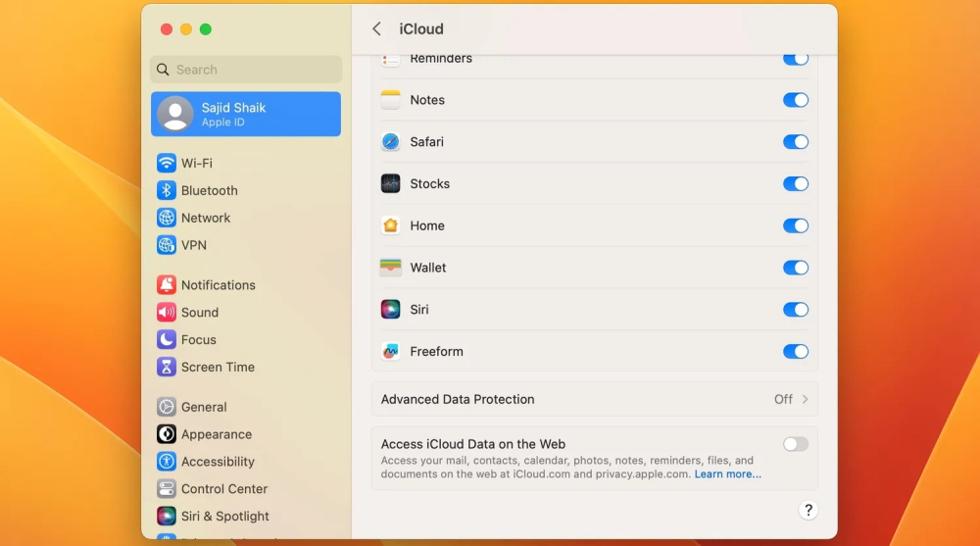Open Wi-Fi settings pane

(246, 164)
